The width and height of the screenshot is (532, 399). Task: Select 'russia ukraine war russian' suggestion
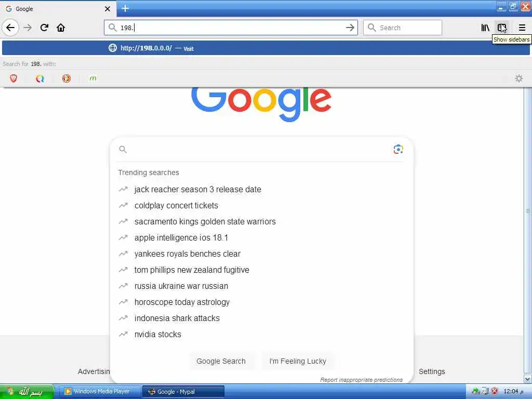[x=181, y=286]
